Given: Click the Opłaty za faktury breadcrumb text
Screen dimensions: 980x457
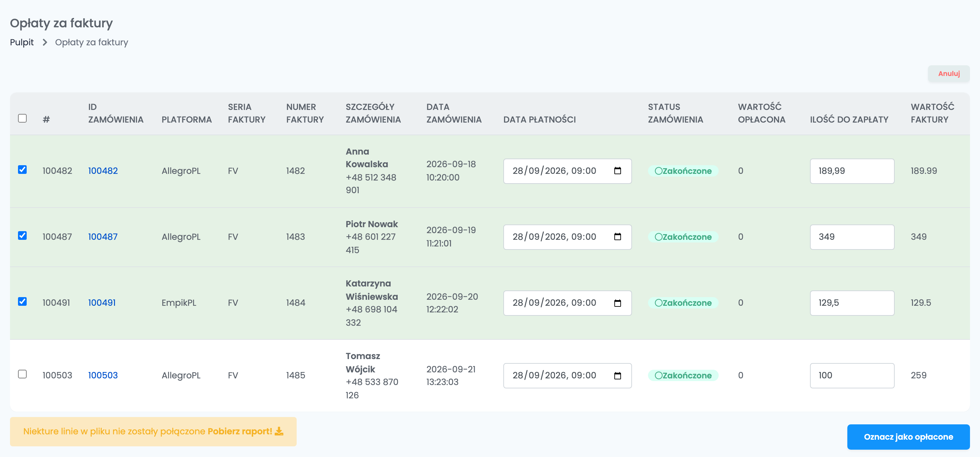Looking at the screenshot, I should click(x=91, y=42).
